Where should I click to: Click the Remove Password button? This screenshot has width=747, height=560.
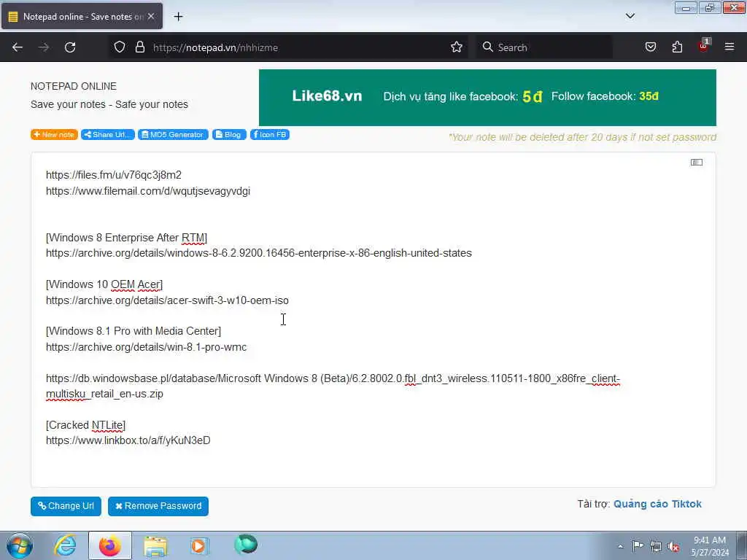click(x=158, y=506)
